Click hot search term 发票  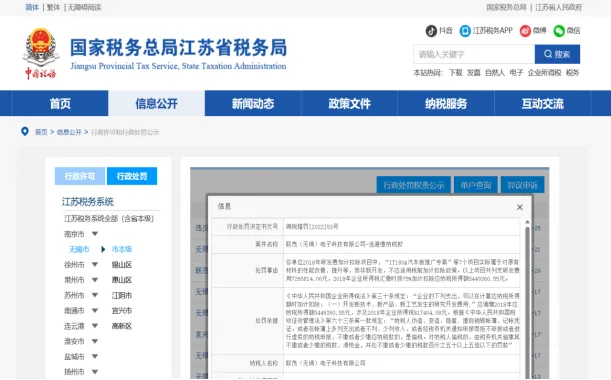(x=474, y=72)
